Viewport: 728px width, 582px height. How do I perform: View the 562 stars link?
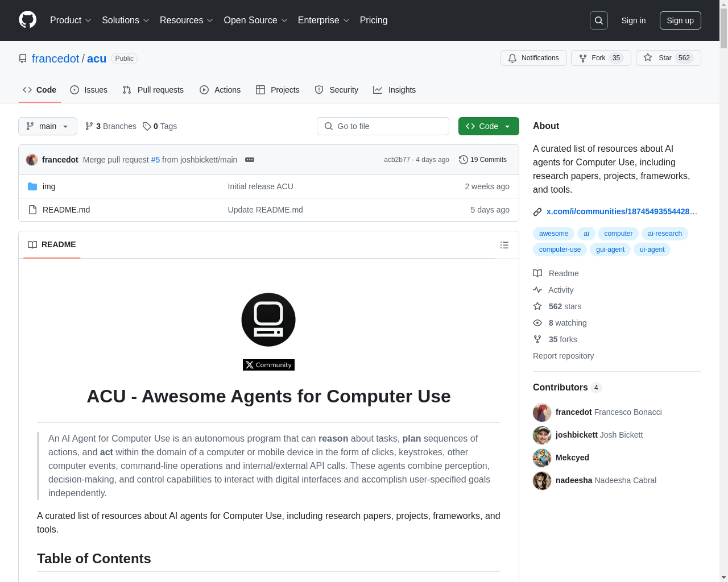[x=557, y=306]
